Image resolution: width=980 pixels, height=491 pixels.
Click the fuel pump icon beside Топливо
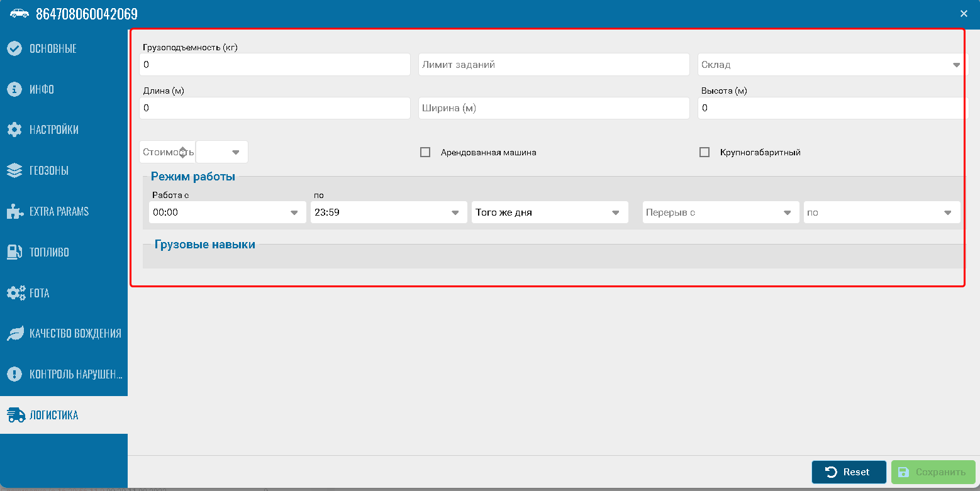14,252
